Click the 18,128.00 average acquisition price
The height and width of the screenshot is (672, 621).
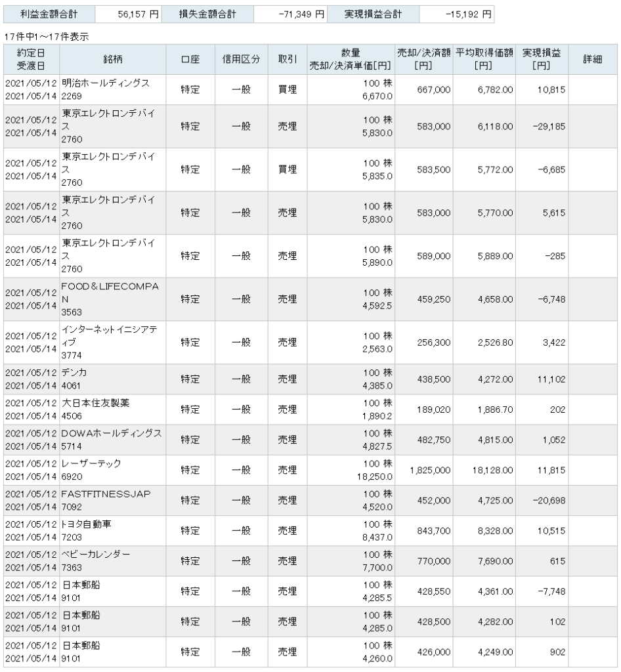coord(492,471)
